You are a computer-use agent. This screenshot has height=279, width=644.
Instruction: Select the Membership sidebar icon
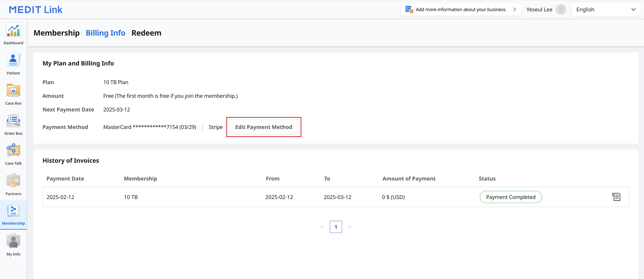point(13,211)
